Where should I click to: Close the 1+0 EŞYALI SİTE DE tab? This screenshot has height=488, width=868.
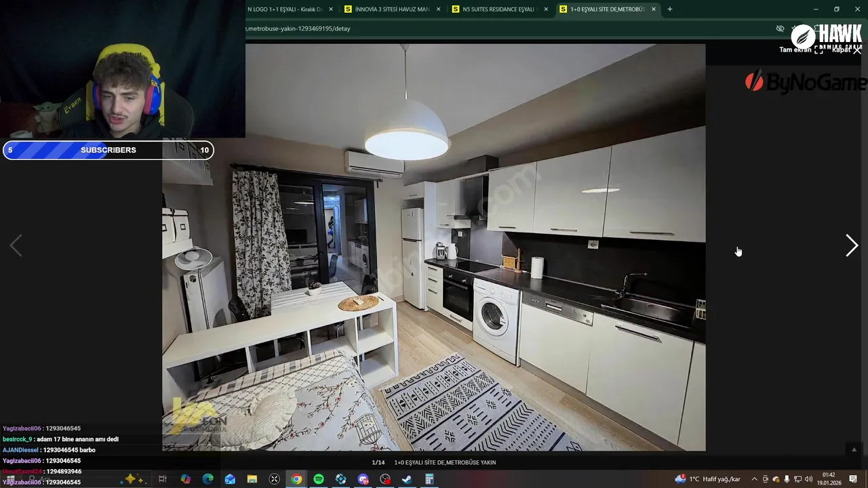pos(654,9)
